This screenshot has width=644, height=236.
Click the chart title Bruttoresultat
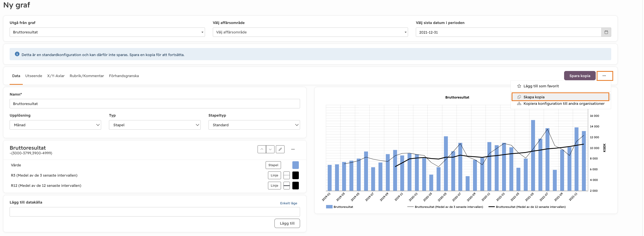[x=457, y=97]
